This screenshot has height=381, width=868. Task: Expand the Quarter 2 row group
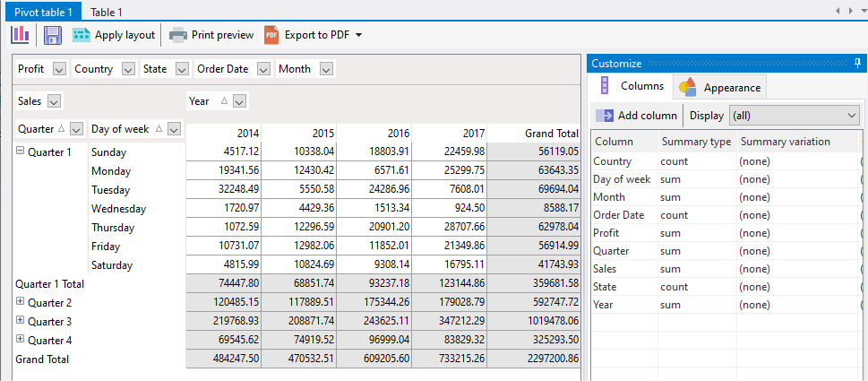pyautogui.click(x=20, y=302)
